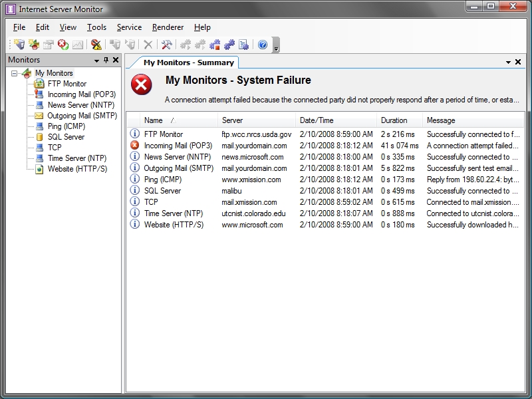Click the envelope icon beside Outgoing Mail (SMTP)

coord(40,116)
